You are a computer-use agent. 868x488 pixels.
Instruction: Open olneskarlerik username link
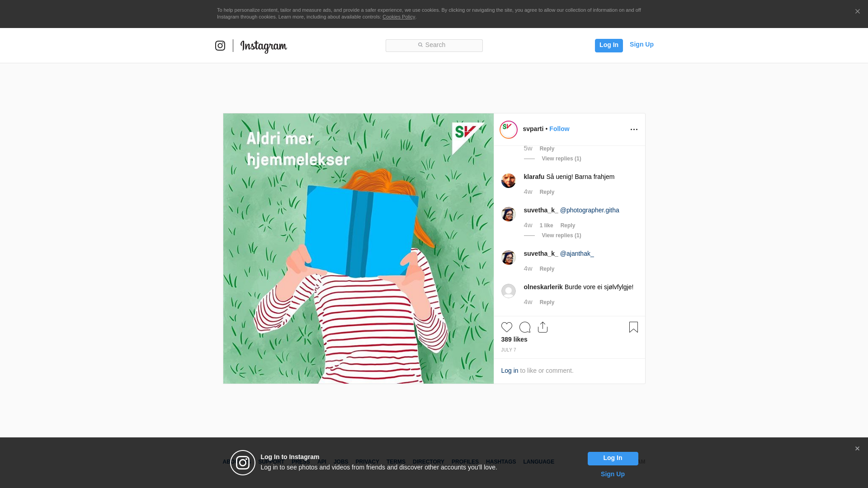click(543, 287)
